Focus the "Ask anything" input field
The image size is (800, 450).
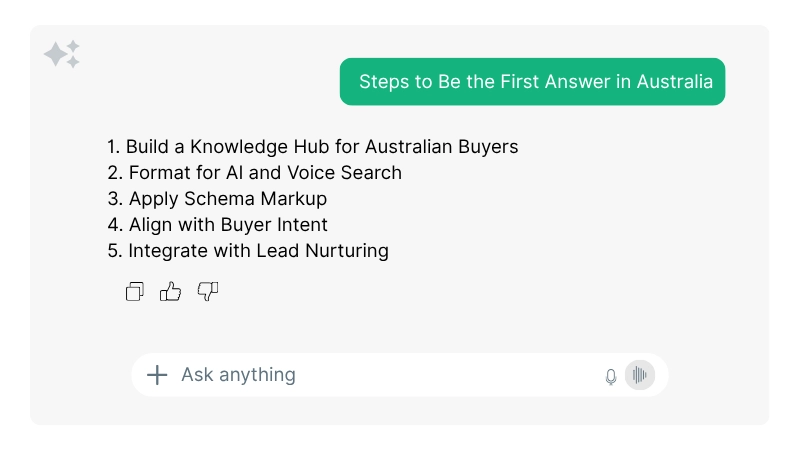380,375
